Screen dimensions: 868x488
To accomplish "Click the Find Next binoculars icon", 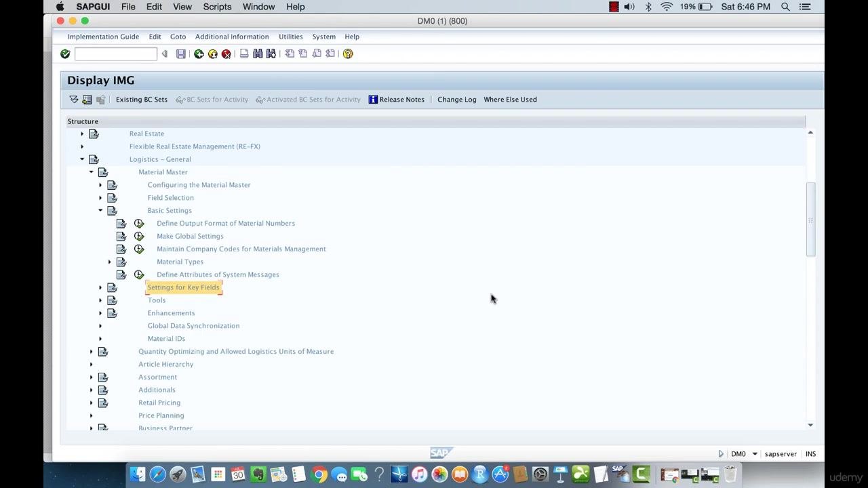I will pos(271,54).
